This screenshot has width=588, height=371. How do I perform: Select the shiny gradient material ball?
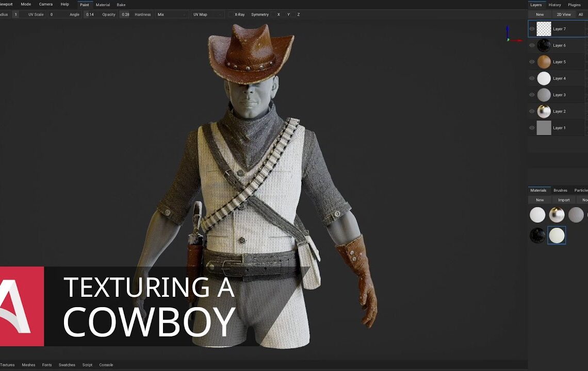[x=557, y=214]
